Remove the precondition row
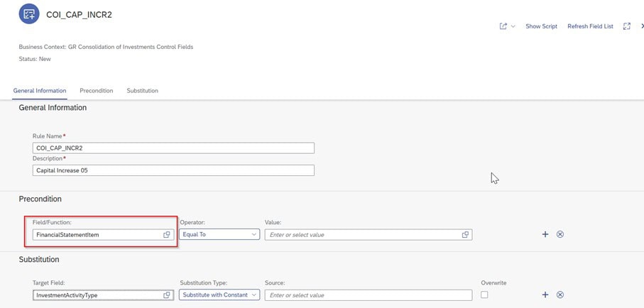The height and width of the screenshot is (308, 644). click(560, 234)
